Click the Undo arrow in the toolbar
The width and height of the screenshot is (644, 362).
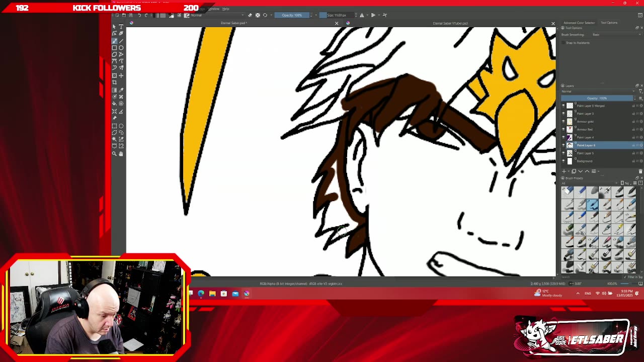[139, 15]
